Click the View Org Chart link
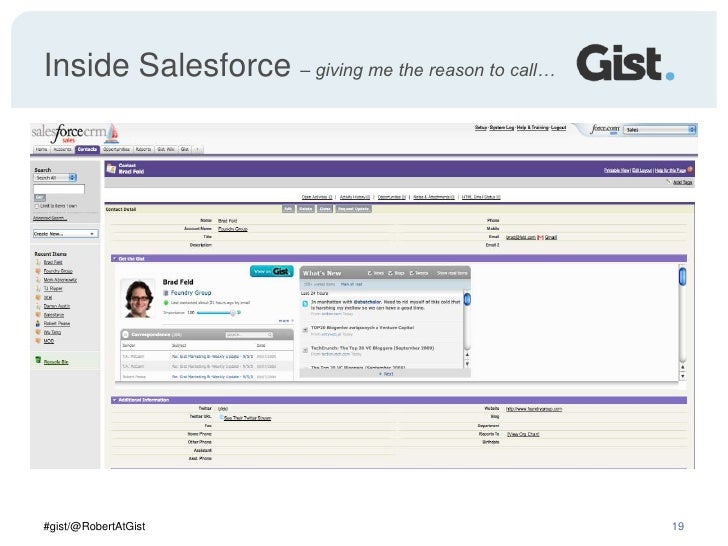The height and width of the screenshot is (546, 728). (523, 434)
